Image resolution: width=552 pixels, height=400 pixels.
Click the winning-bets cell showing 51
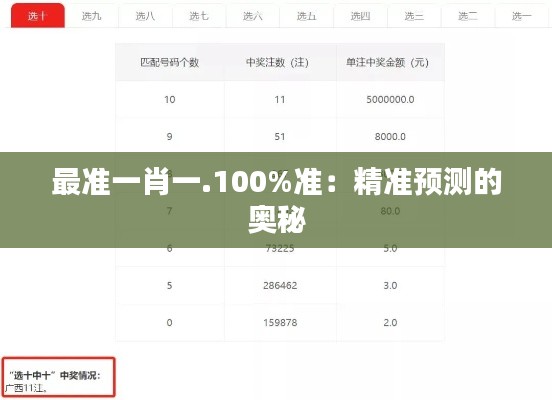280,137
